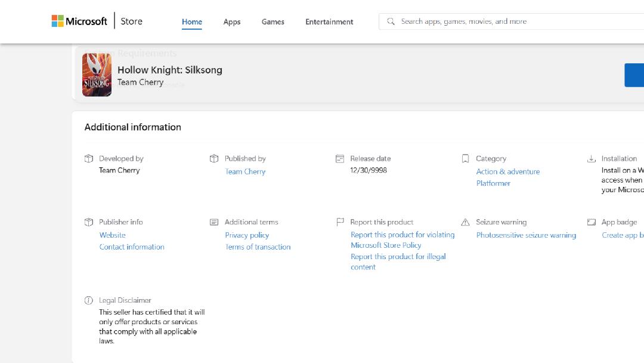644x363 pixels.
Task: Open the Privacy policy link
Action: (x=247, y=235)
